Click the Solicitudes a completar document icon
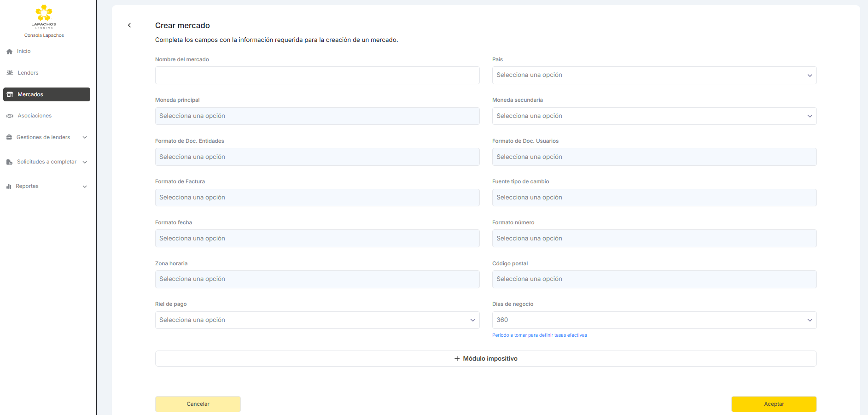 click(x=9, y=162)
